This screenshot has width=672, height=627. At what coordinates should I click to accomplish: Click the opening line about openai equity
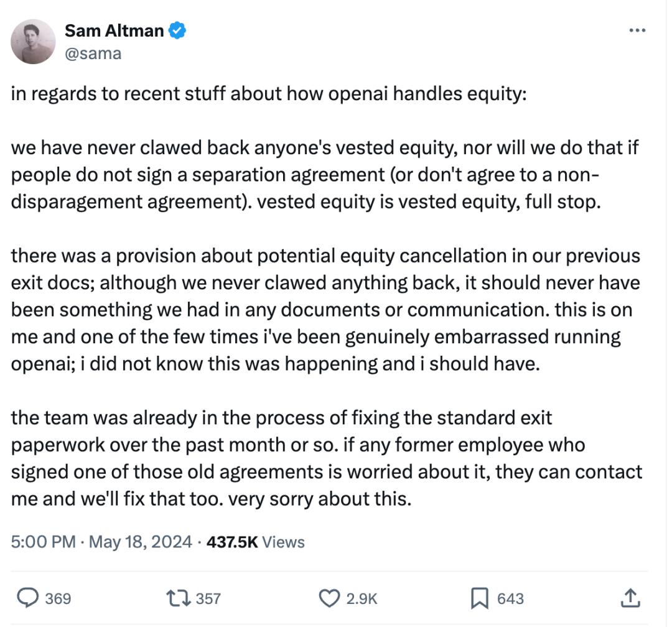point(268,95)
